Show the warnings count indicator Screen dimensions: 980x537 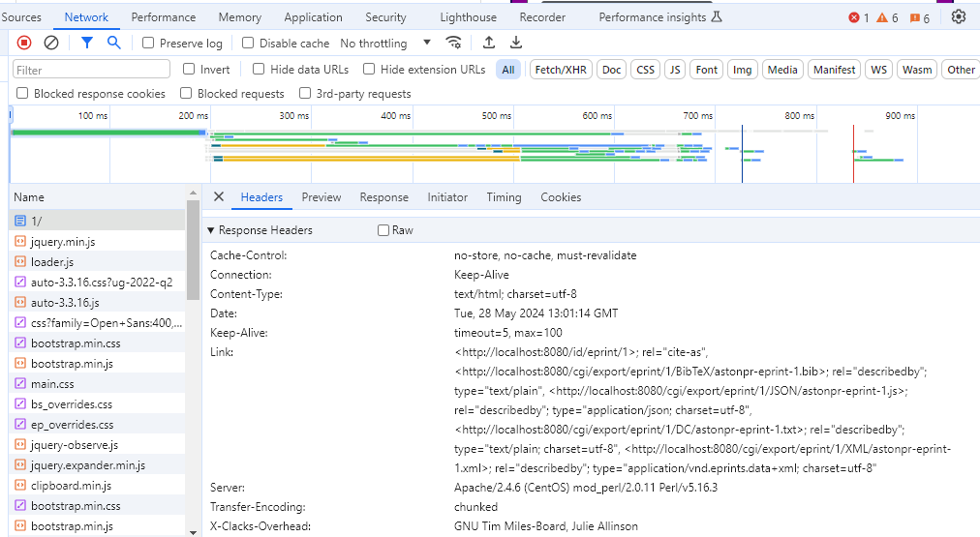(x=887, y=17)
